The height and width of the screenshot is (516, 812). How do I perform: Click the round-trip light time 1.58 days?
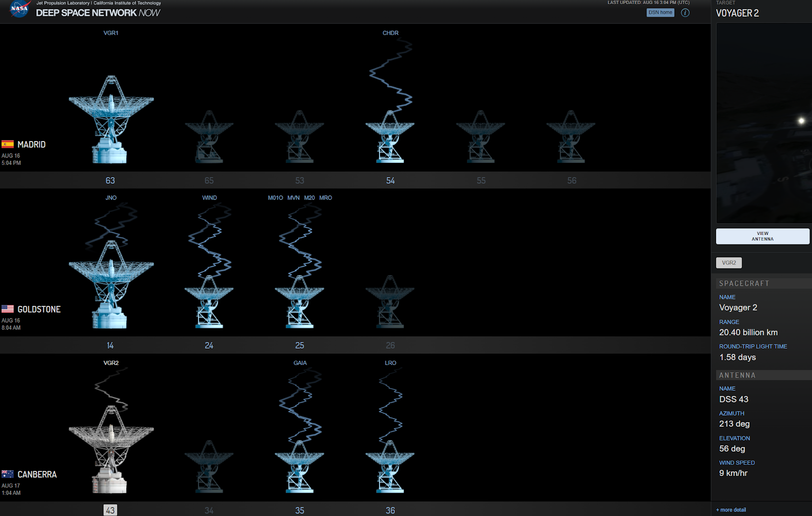coord(737,357)
